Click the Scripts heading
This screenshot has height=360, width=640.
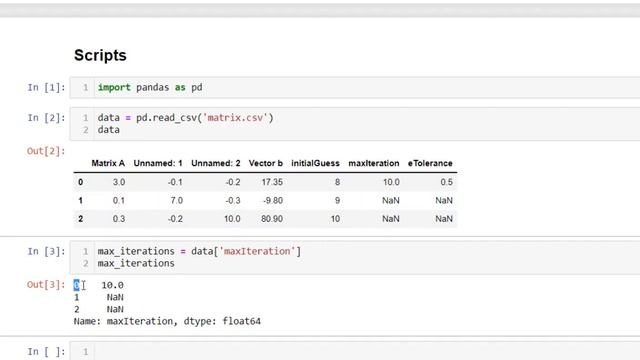[100, 56]
